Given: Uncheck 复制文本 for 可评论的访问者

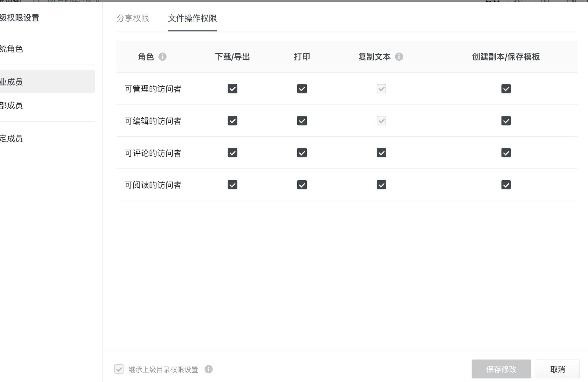Looking at the screenshot, I should click(381, 153).
